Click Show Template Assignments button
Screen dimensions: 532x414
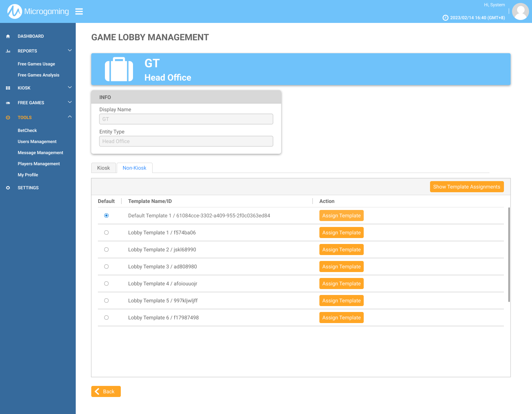(467, 187)
